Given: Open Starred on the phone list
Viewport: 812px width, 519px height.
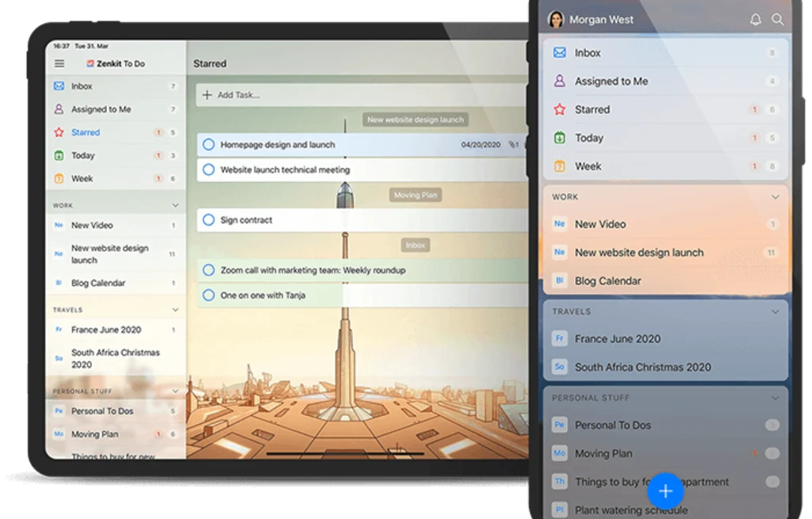Looking at the screenshot, I should [665, 109].
